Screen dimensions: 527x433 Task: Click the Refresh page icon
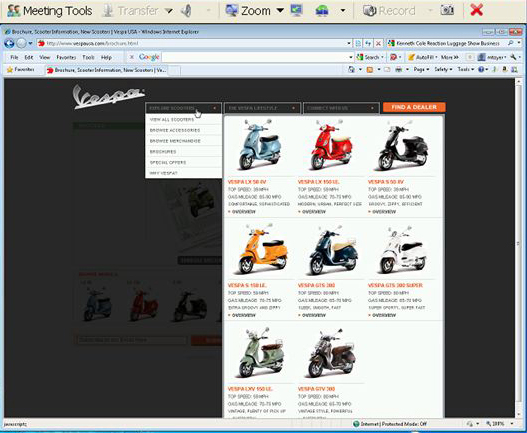pos(368,43)
